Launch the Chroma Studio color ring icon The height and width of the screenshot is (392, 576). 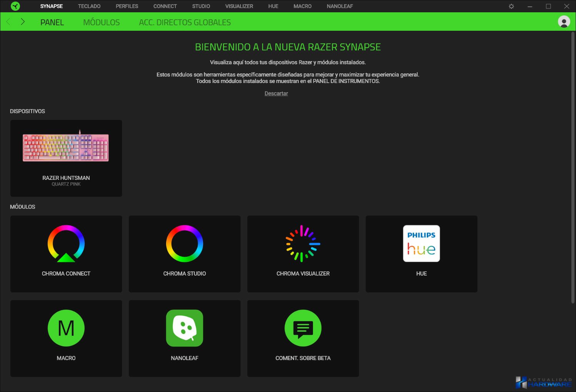pos(185,244)
